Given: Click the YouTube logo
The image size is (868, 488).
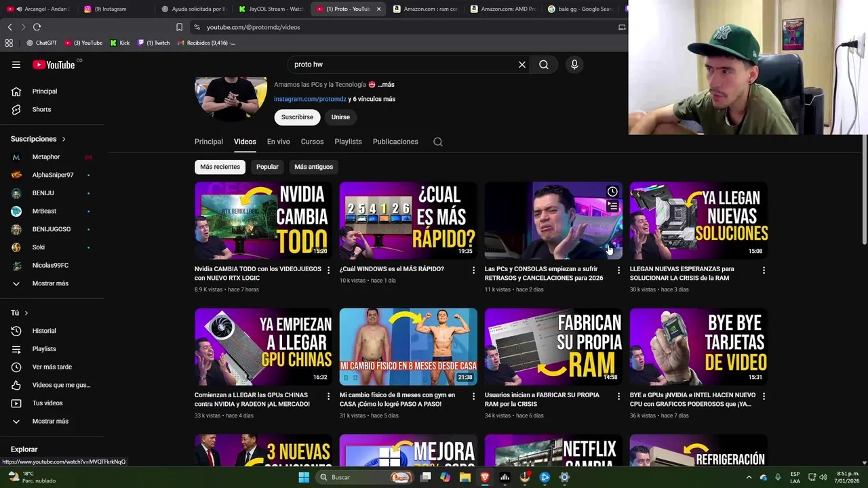Looking at the screenshot, I should tap(54, 64).
